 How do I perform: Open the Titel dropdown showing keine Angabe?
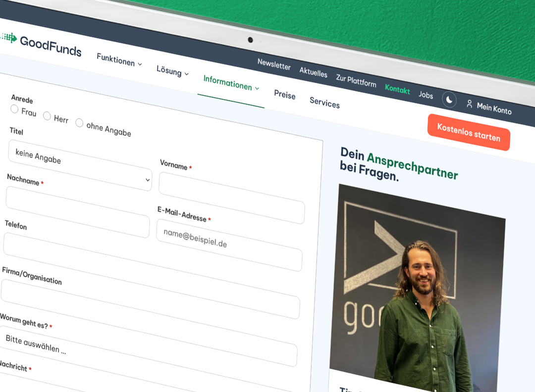point(80,165)
